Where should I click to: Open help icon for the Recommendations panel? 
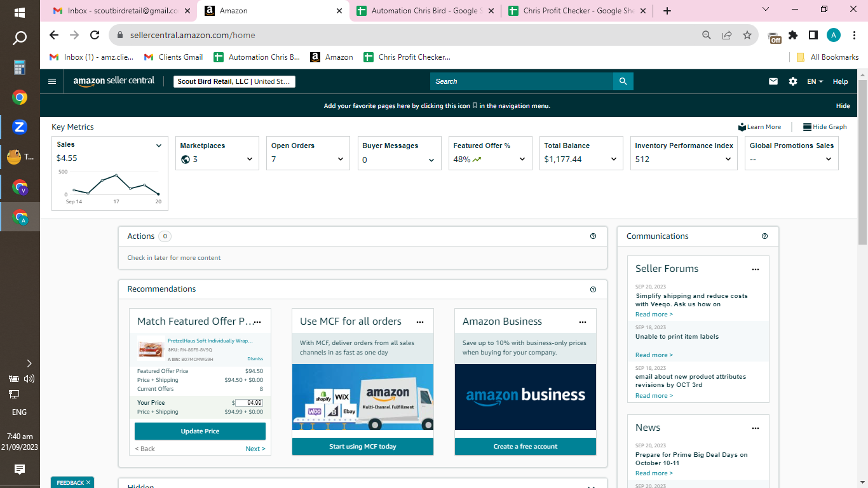(x=593, y=289)
